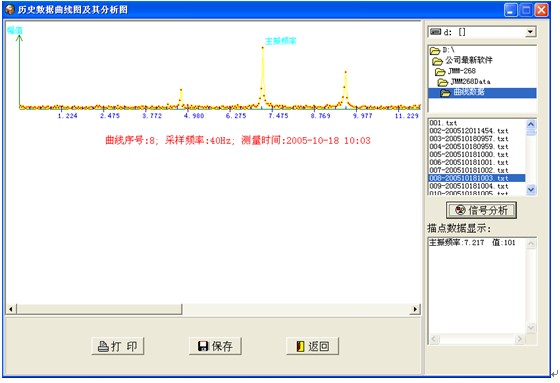
Task: Open the drive selection dropdown
Action: [530, 32]
